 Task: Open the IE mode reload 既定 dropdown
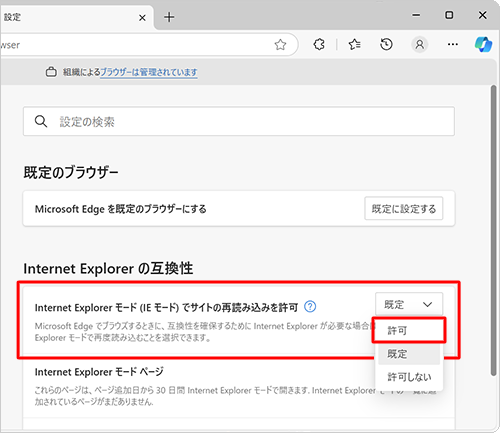[409, 304]
